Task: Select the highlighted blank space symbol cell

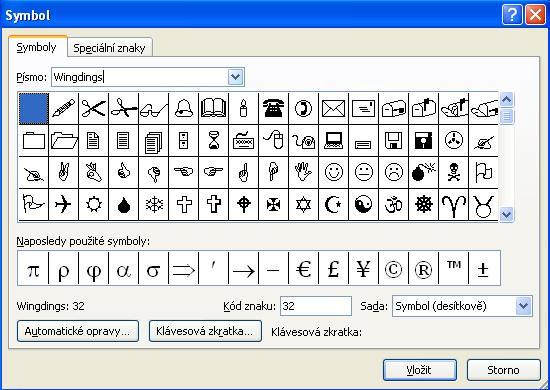Action: (x=34, y=108)
